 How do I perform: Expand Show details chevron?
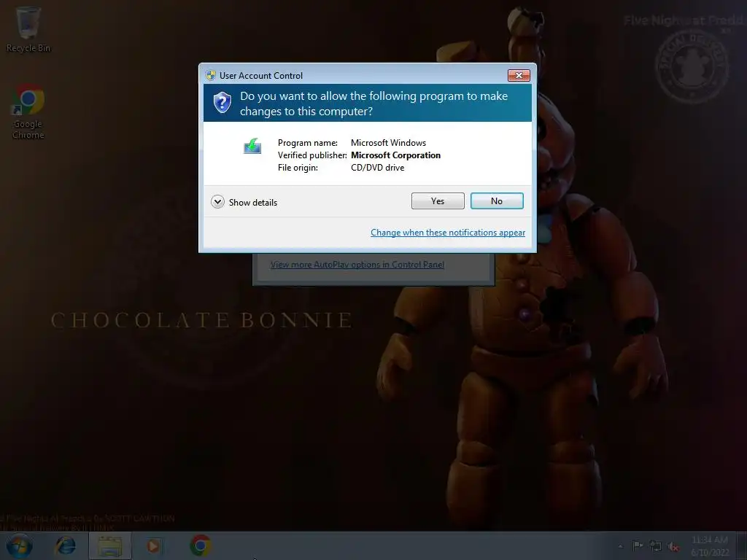pos(217,202)
